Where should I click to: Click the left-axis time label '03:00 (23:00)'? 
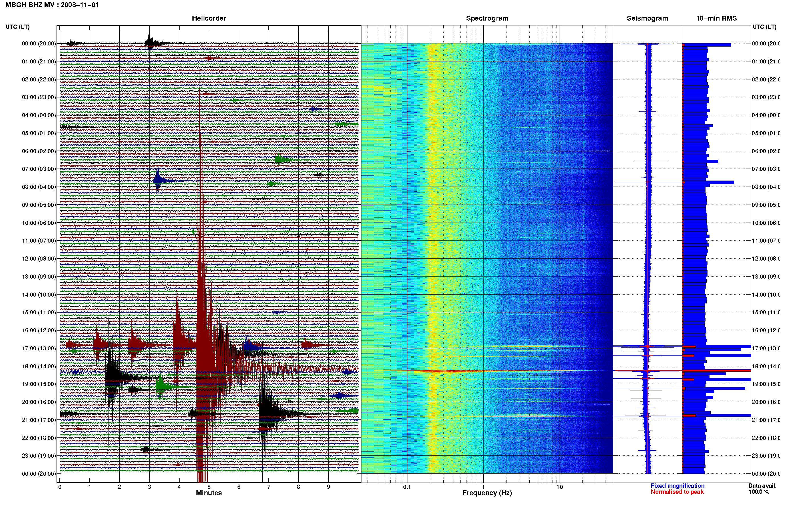click(x=39, y=97)
